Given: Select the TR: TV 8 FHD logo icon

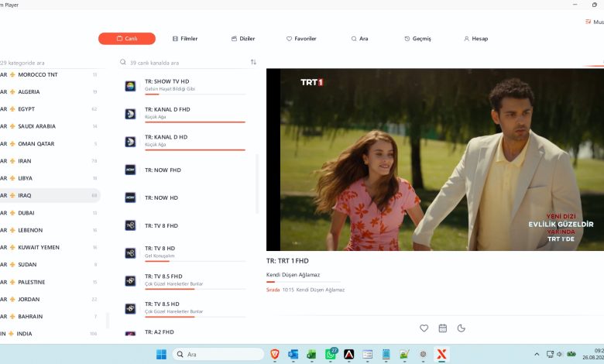Looking at the screenshot, I should (130, 225).
